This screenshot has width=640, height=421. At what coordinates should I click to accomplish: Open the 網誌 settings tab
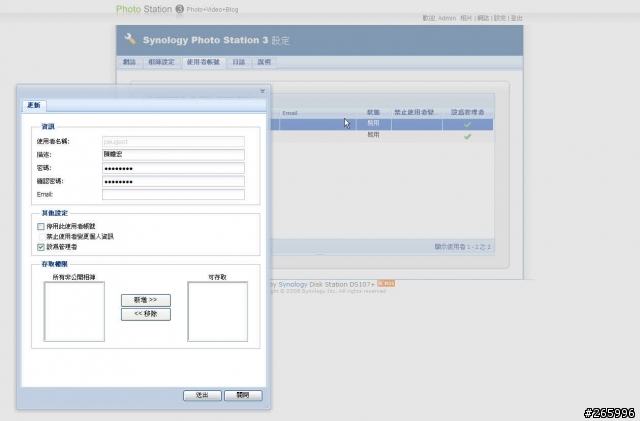(129, 62)
